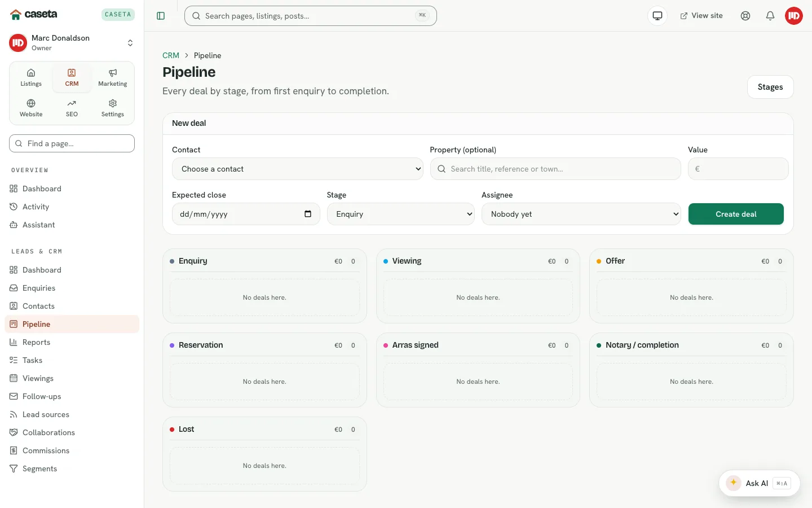812x508 pixels.
Task: Open Lead sources in sidebar
Action: coord(72,414)
